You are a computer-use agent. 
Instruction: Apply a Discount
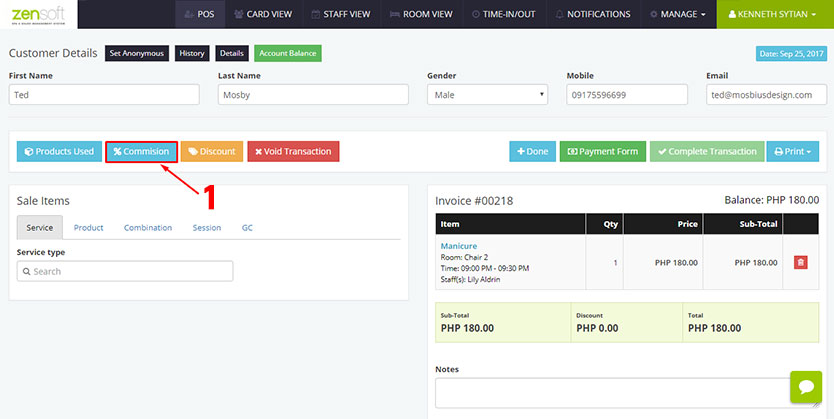click(x=212, y=152)
